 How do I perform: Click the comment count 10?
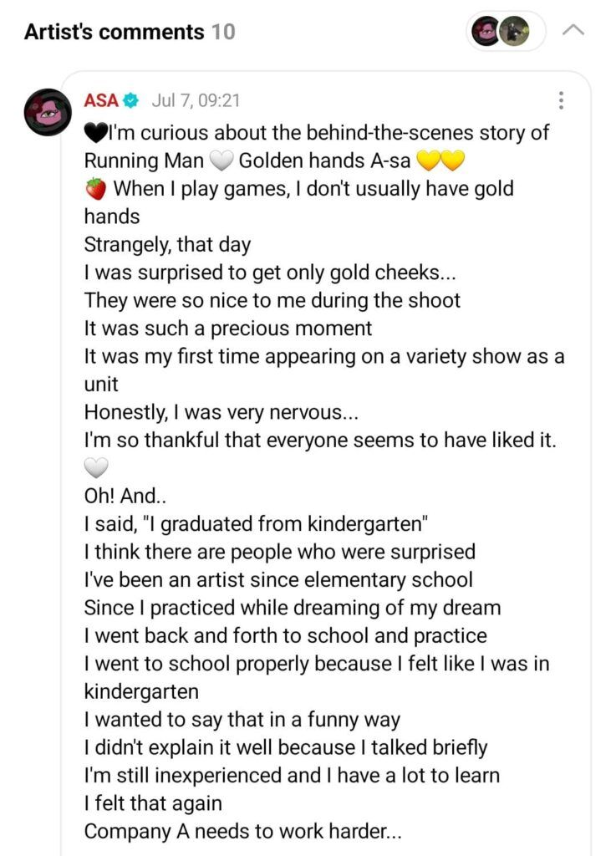click(x=223, y=32)
